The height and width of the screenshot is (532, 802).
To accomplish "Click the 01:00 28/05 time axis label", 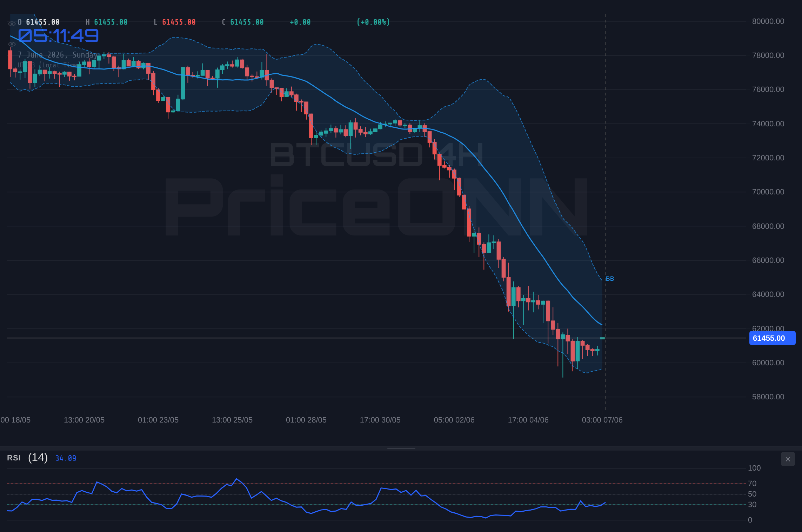I will point(306,420).
